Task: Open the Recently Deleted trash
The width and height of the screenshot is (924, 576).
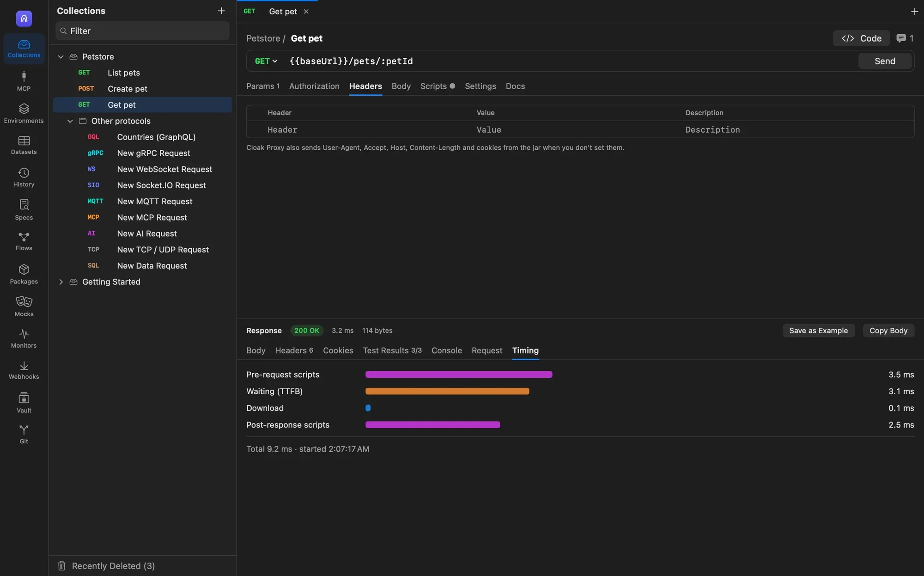Action: (106, 566)
